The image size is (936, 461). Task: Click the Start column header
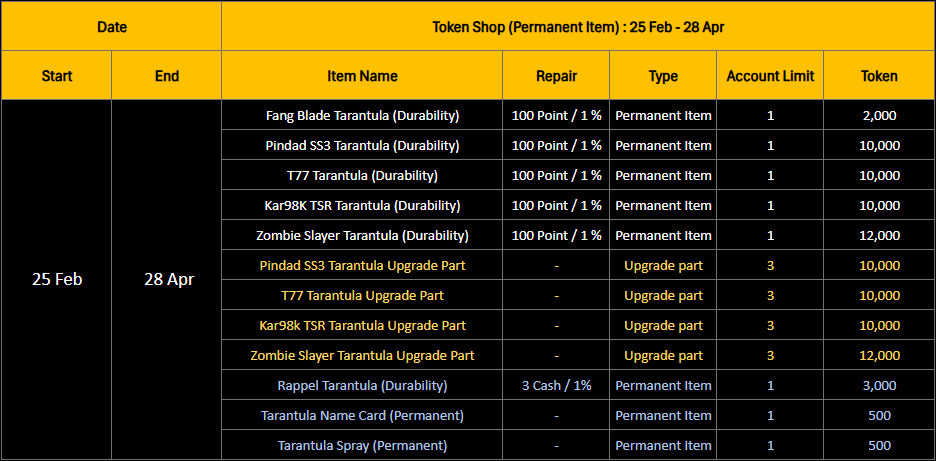(x=57, y=76)
